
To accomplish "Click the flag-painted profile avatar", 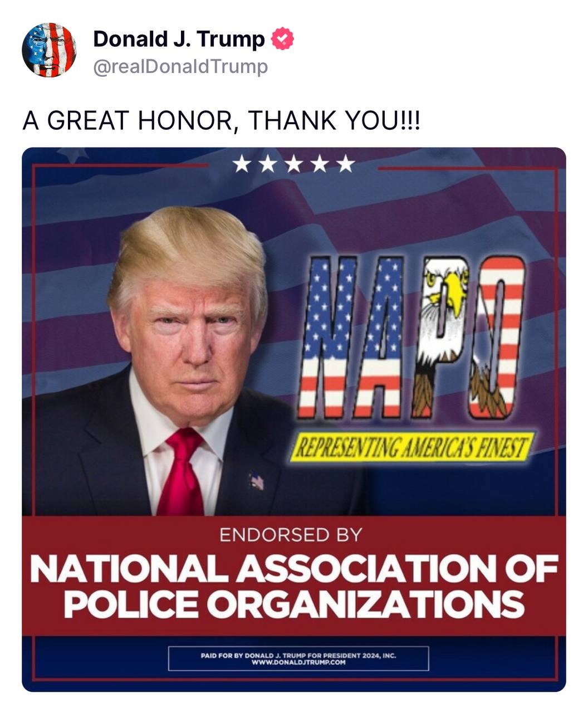I will point(49,50).
